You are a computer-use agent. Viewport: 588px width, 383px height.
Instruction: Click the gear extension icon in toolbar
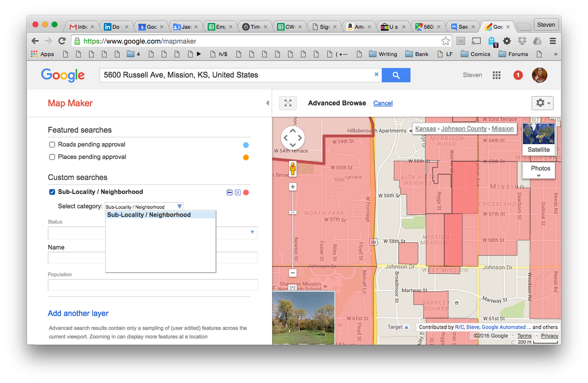[x=507, y=41]
